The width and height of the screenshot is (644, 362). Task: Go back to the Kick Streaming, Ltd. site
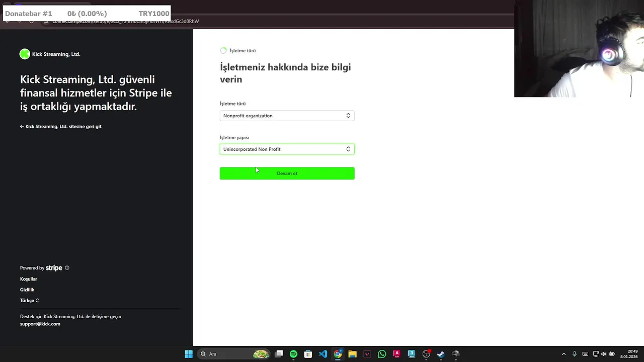(61, 127)
